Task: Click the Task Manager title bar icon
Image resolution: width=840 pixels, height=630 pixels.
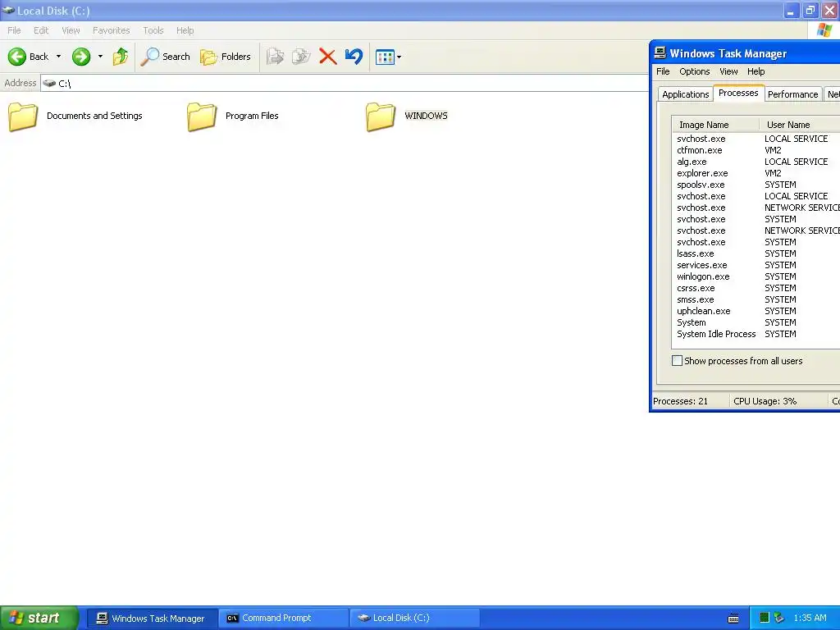Action: [660, 53]
